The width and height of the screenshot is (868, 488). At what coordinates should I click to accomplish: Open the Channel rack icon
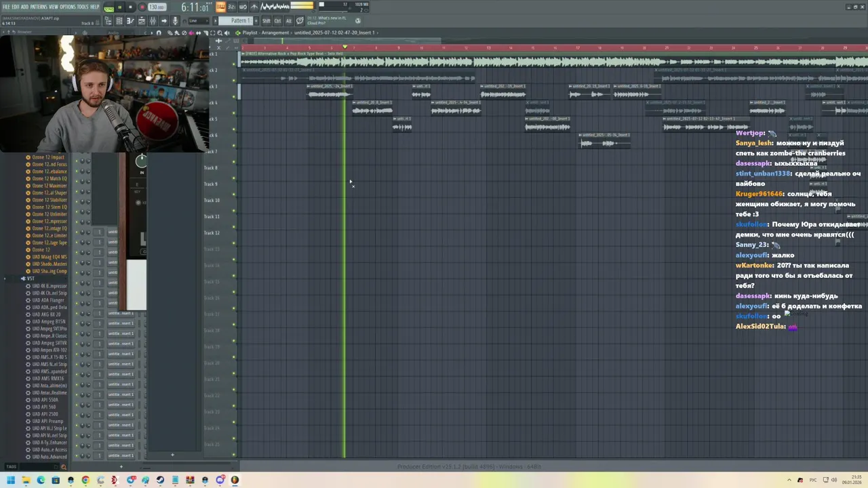(x=119, y=21)
